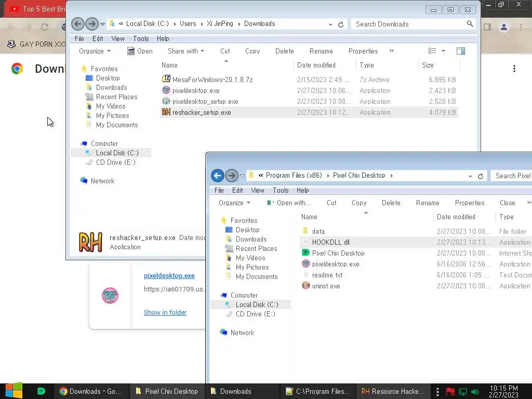Click the Pixel Chix thumbnail in Chrome downloads

click(110, 296)
